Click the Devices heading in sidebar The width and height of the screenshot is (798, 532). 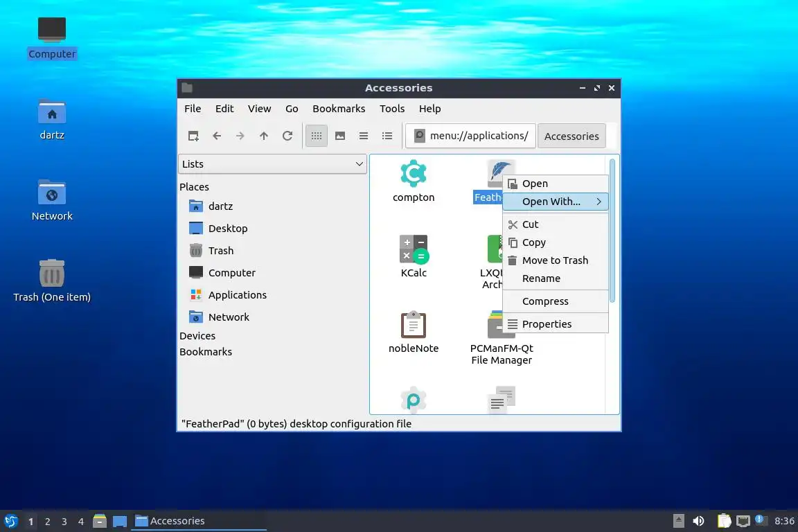pyautogui.click(x=197, y=336)
